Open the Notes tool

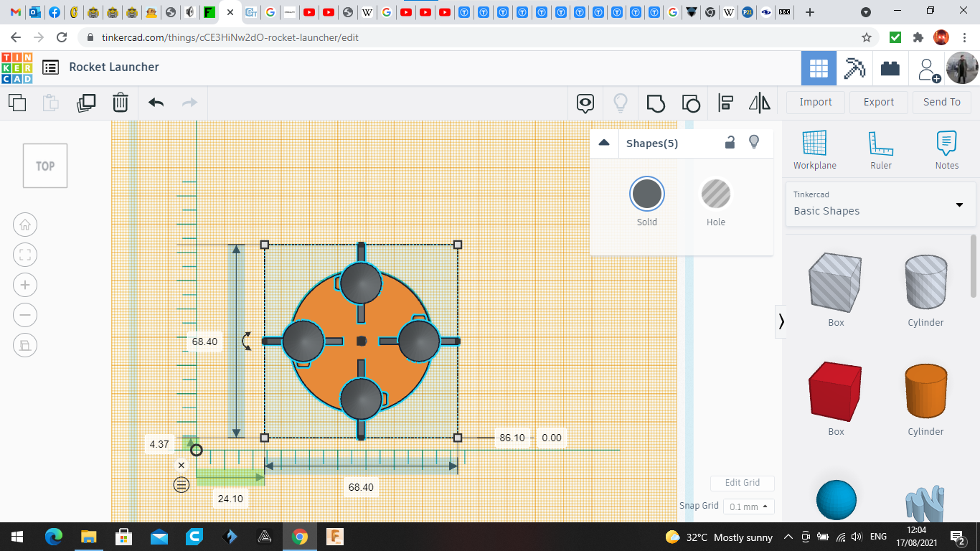pos(946,150)
